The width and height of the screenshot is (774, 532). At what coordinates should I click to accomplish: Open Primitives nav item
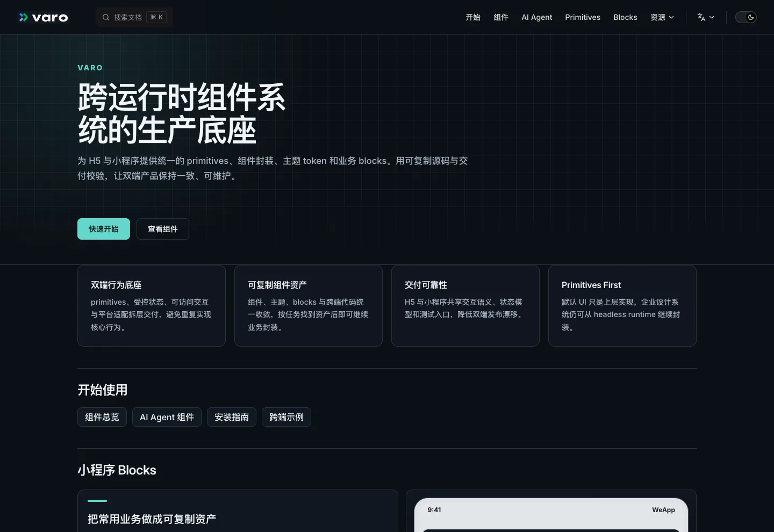tap(583, 17)
